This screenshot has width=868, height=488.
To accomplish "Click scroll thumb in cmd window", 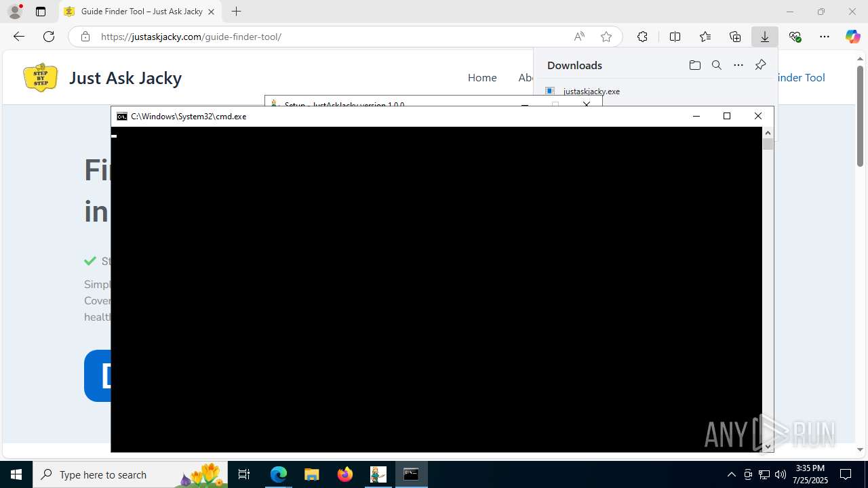I will [x=768, y=144].
